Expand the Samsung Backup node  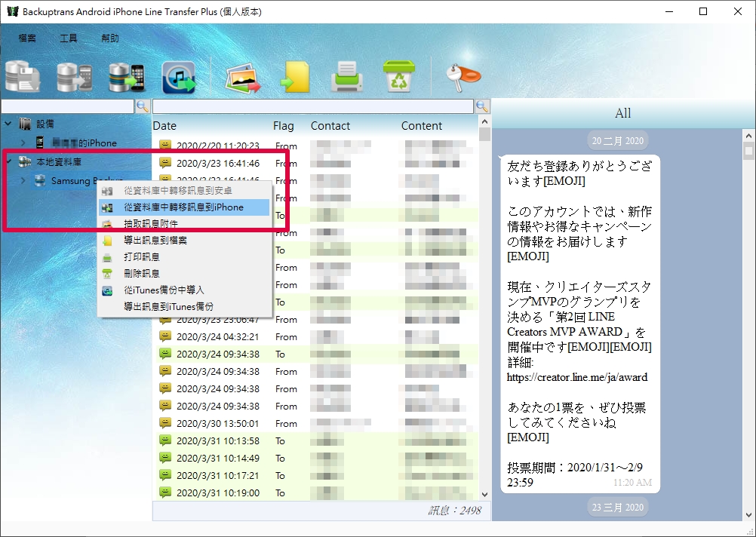click(23, 181)
